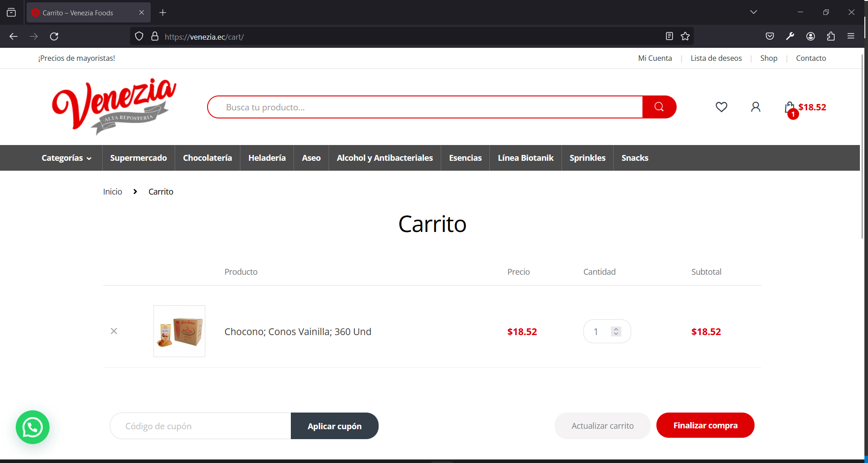The image size is (868, 463).
Task: Open Heladería menu
Action: click(x=267, y=158)
